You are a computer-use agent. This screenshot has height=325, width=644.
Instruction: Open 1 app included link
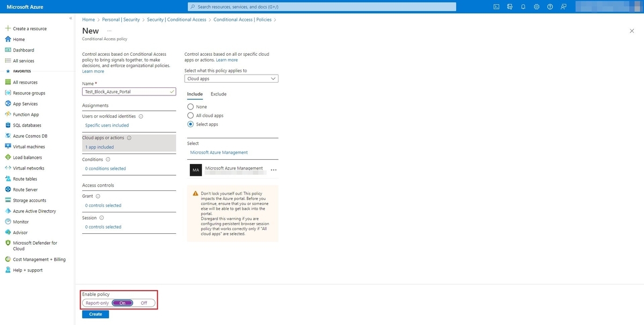tap(99, 147)
